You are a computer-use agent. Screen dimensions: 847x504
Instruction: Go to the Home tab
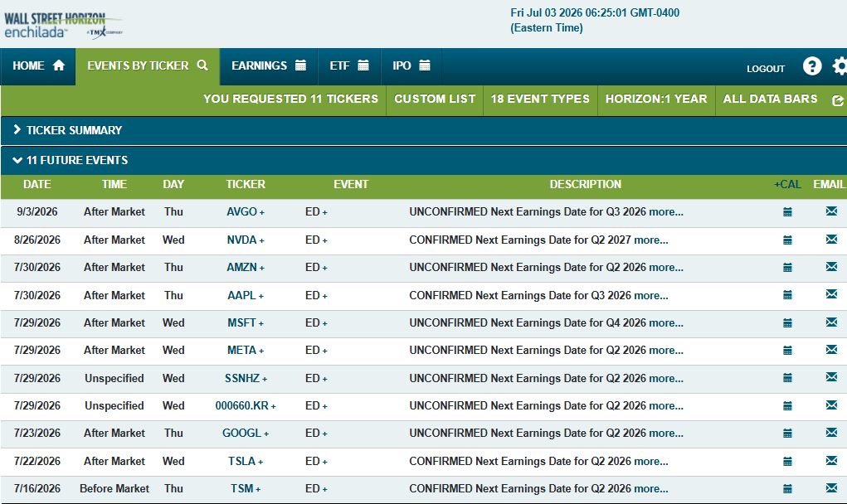(x=38, y=66)
